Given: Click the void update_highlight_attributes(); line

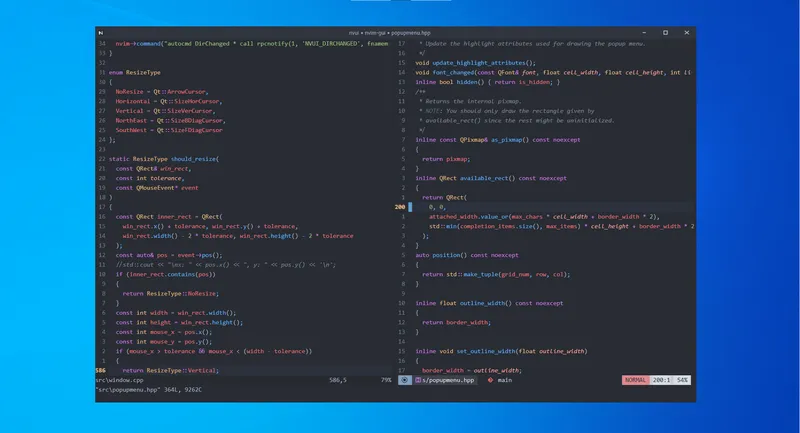Looking at the screenshot, I should [x=476, y=63].
